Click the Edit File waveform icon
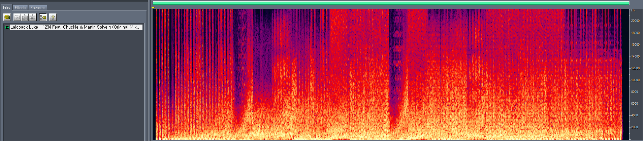 (x=33, y=17)
